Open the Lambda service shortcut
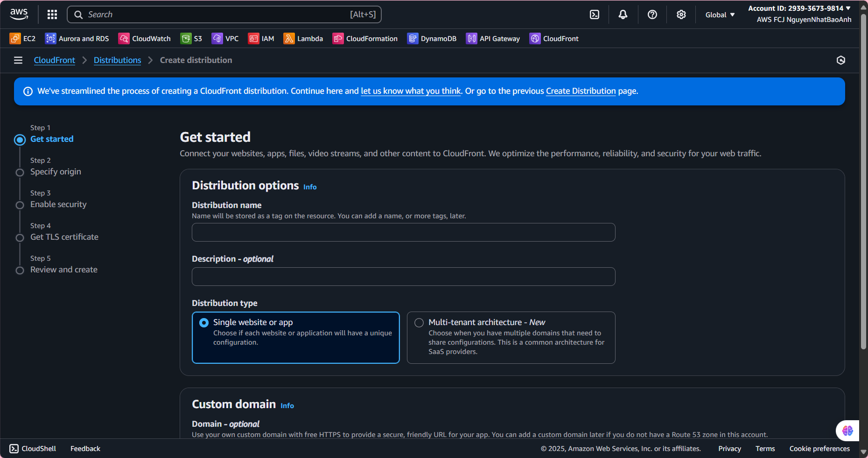 coord(303,39)
